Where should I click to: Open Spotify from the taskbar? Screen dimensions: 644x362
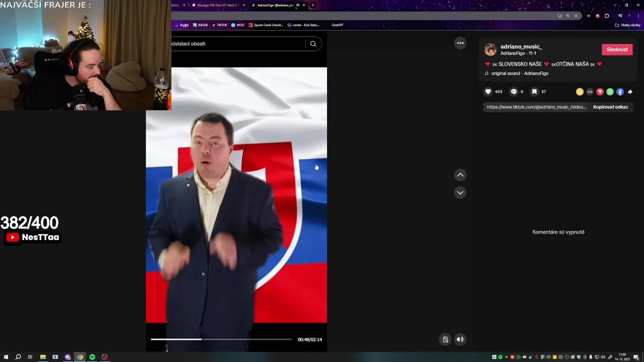tap(92, 357)
